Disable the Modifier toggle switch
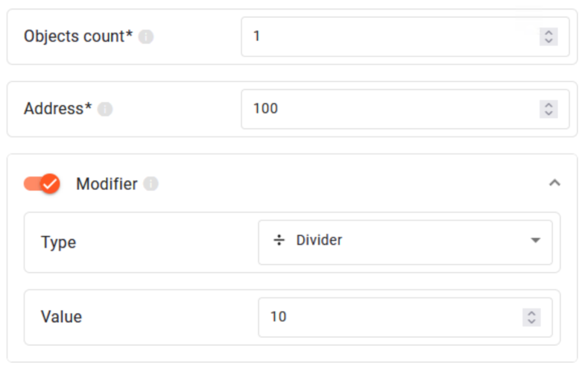Image resolution: width=588 pixels, height=366 pixels. pyautogui.click(x=42, y=183)
